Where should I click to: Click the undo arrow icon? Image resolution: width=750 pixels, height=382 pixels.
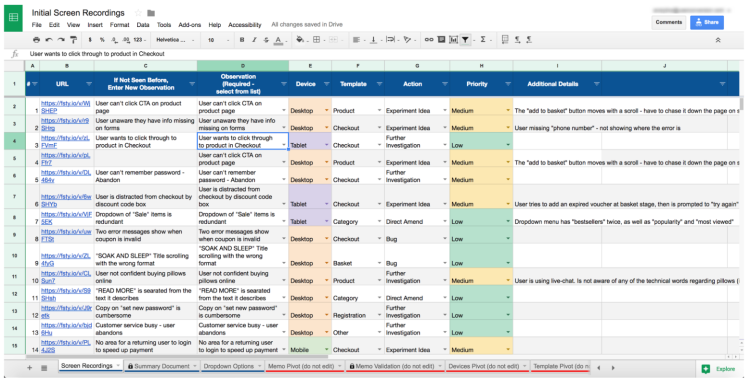49,40
